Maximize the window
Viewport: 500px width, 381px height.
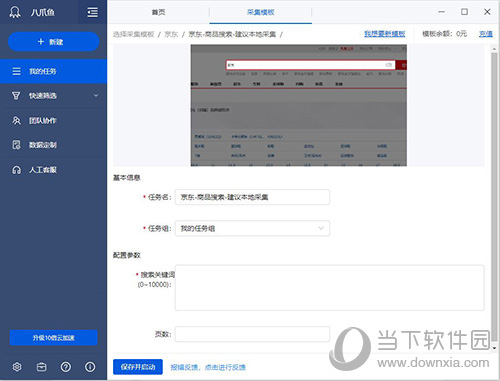click(x=464, y=12)
